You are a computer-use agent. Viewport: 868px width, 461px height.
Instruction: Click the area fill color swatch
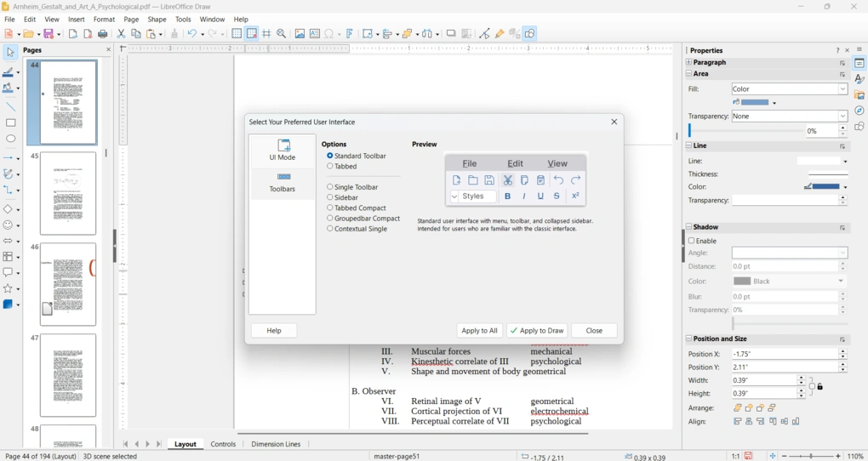(755, 102)
